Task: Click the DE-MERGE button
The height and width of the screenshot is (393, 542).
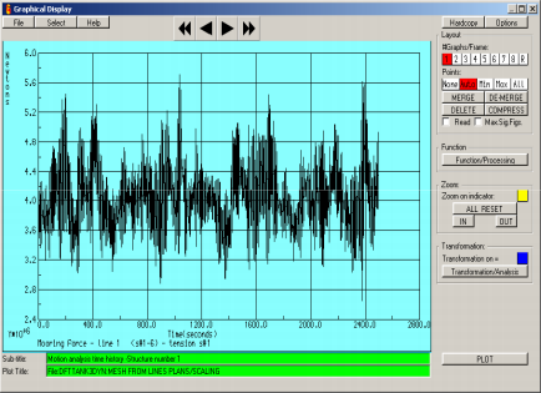Action: coord(506,97)
